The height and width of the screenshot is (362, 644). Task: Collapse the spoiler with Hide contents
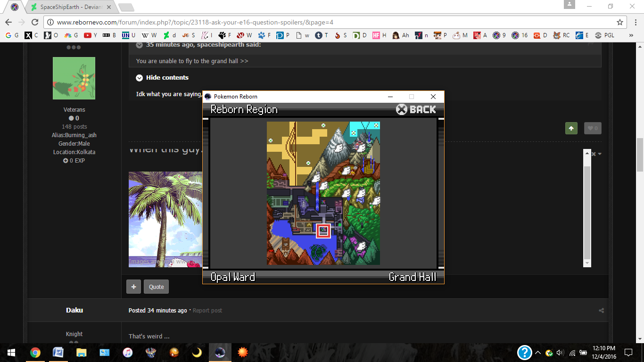tap(162, 78)
